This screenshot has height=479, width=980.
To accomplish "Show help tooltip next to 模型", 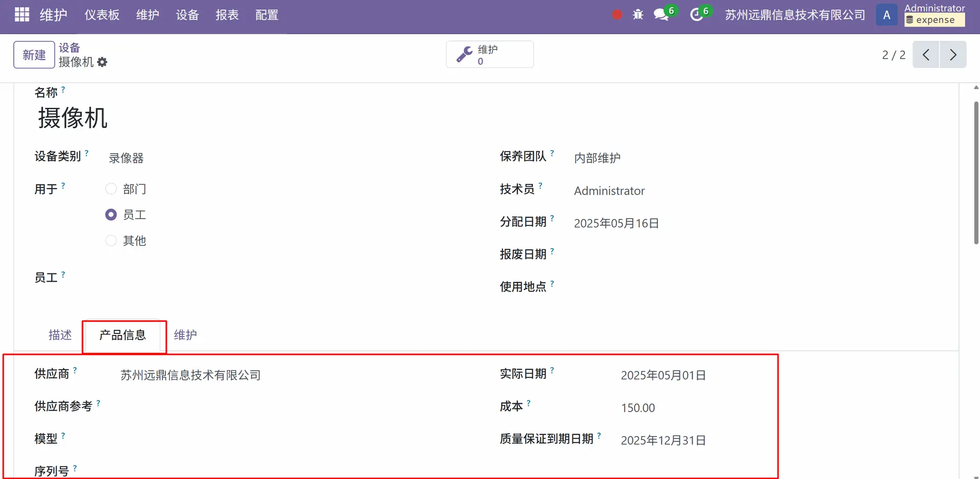I will pos(63,436).
